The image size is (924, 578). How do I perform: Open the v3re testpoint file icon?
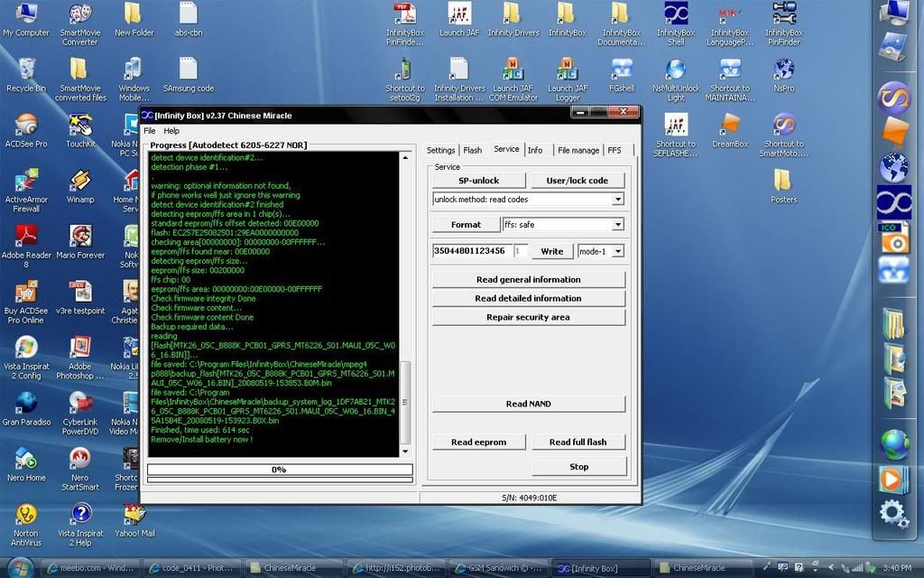tap(80, 298)
